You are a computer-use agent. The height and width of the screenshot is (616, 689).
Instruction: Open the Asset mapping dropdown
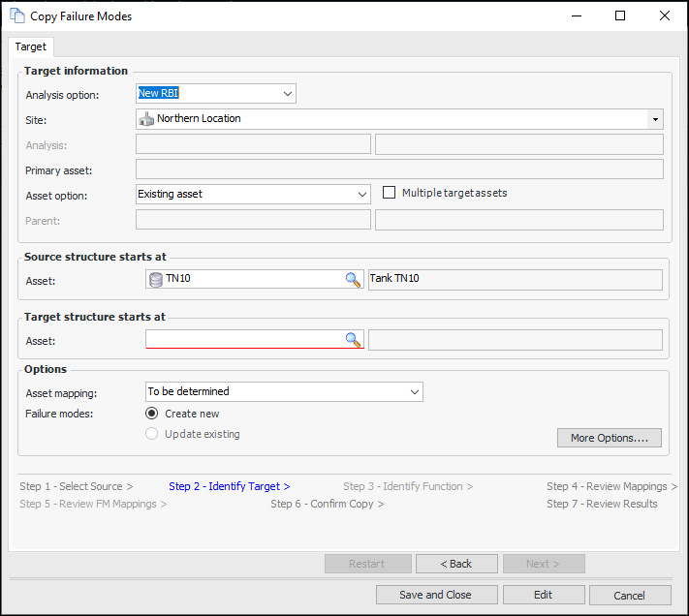point(415,392)
